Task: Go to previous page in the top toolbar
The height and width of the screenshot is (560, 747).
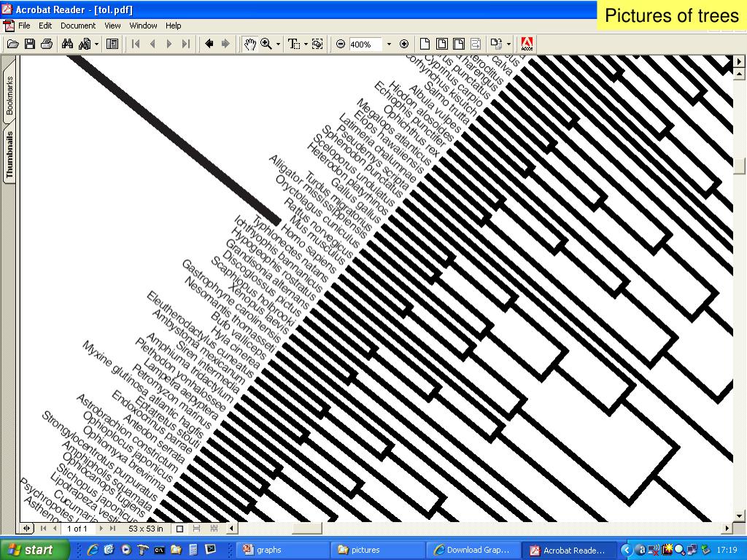Action: [x=152, y=44]
